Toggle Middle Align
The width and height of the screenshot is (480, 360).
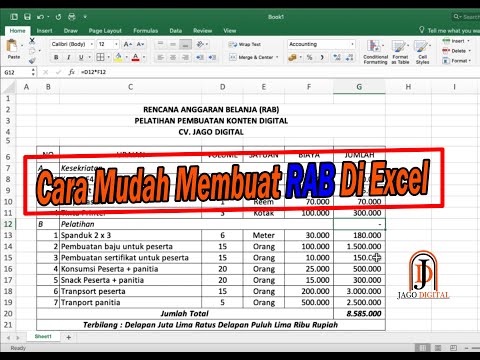tap(173, 44)
